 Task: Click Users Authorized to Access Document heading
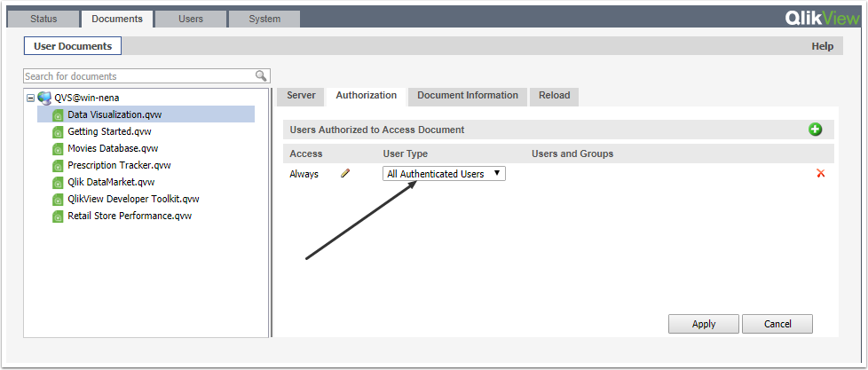pos(377,130)
